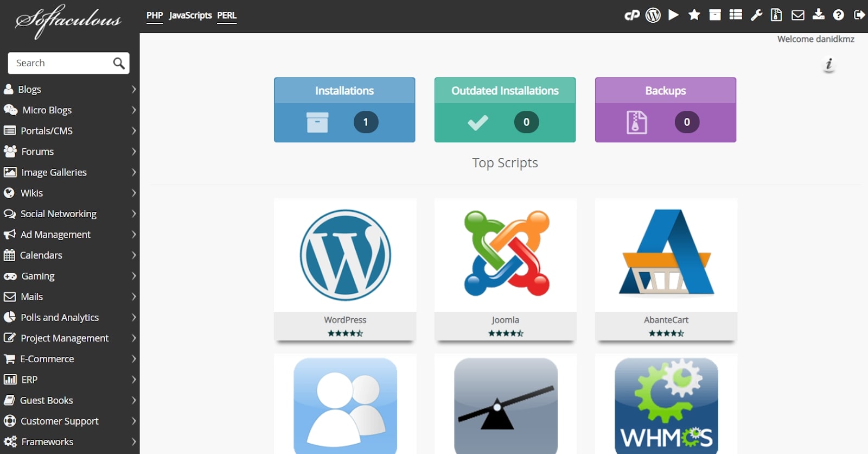Expand the Calendars category
Screen dimensions: 868x454
tap(69, 255)
